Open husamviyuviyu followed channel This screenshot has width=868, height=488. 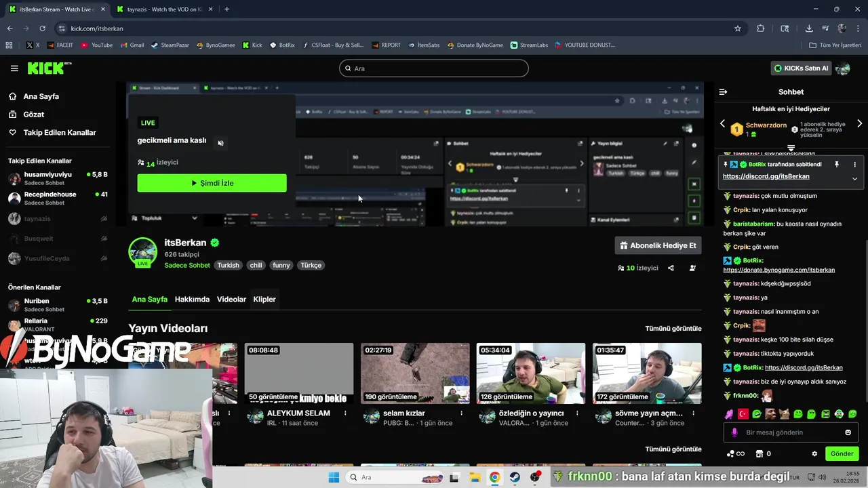click(58, 179)
